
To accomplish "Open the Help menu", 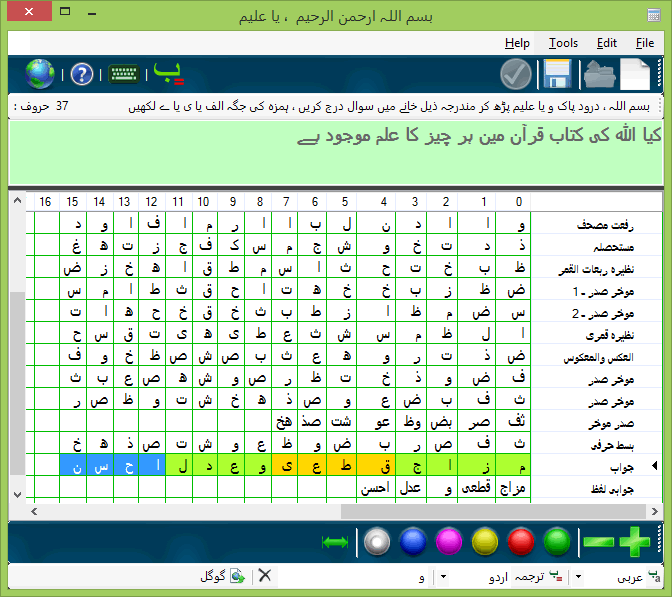I will 517,43.
